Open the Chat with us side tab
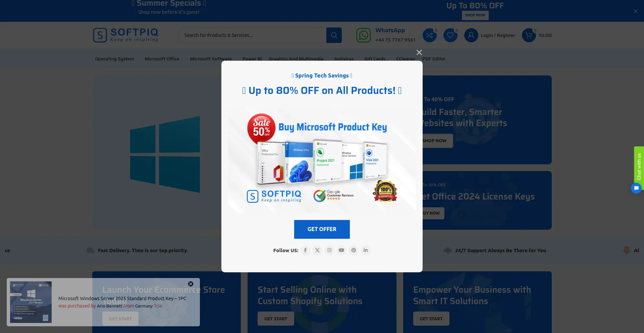This screenshot has width=644, height=333. click(639, 166)
